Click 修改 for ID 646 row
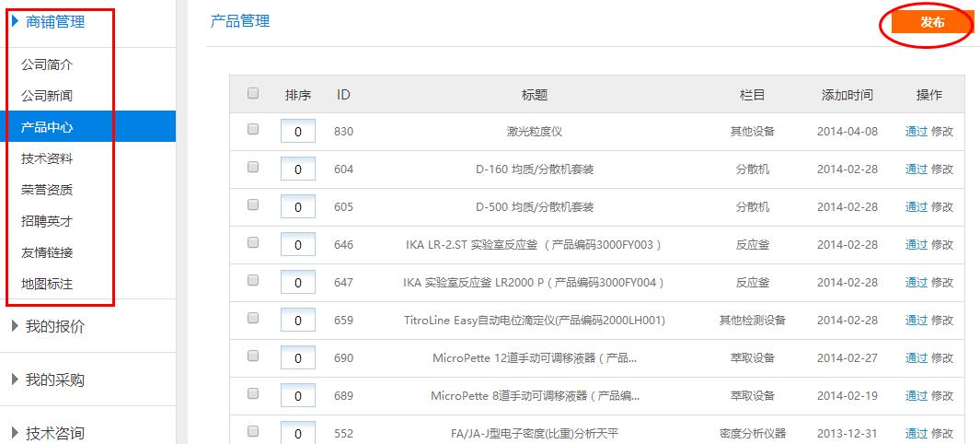Viewport: 980px width, 444px height. [942, 244]
